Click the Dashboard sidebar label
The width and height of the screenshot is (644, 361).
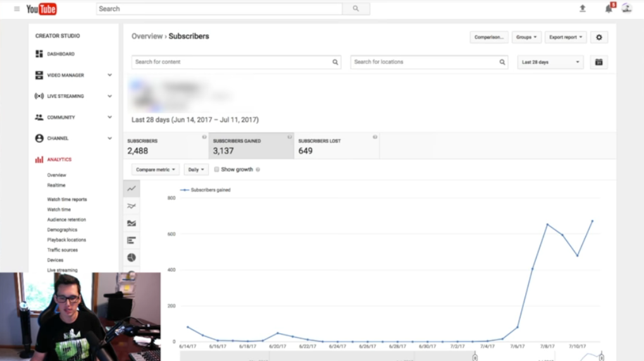(61, 54)
